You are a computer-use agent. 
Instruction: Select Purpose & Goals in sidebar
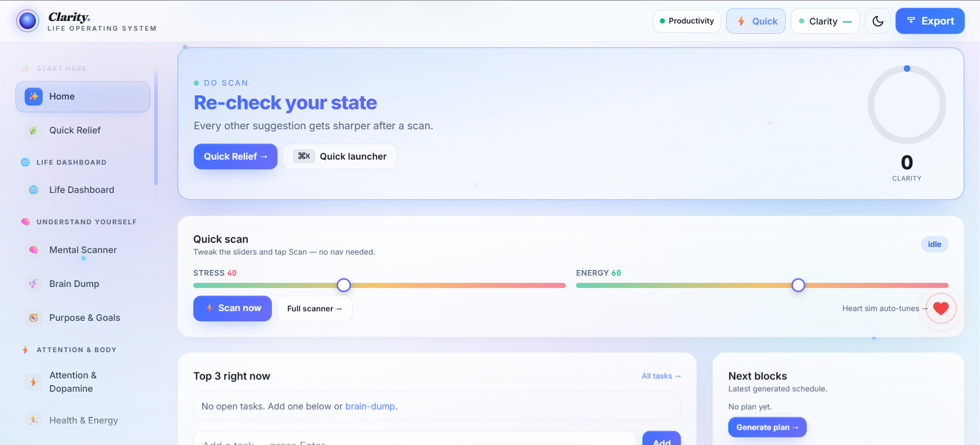[83, 318]
